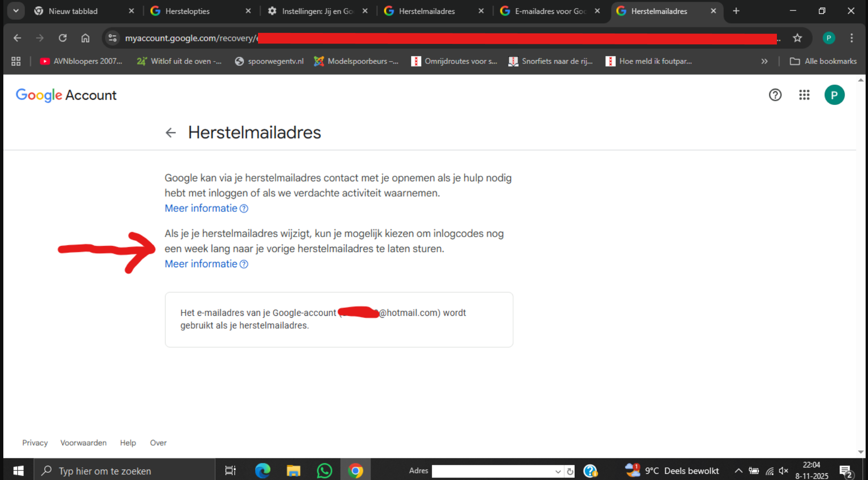Image resolution: width=868 pixels, height=480 pixels.
Task: Open the Windows Start menu
Action: tap(18, 471)
